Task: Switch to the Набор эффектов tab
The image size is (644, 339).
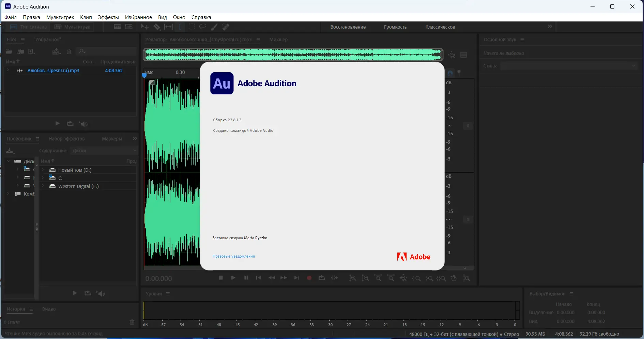Action: coord(66,139)
